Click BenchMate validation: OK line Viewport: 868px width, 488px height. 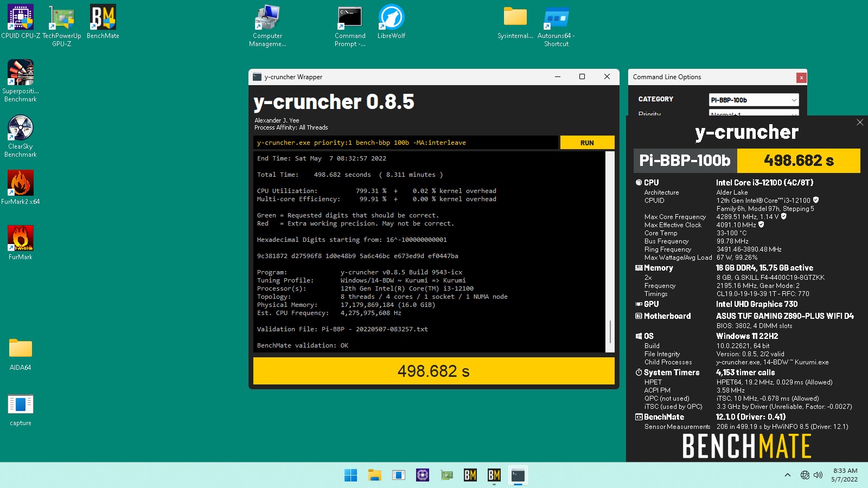tap(302, 345)
